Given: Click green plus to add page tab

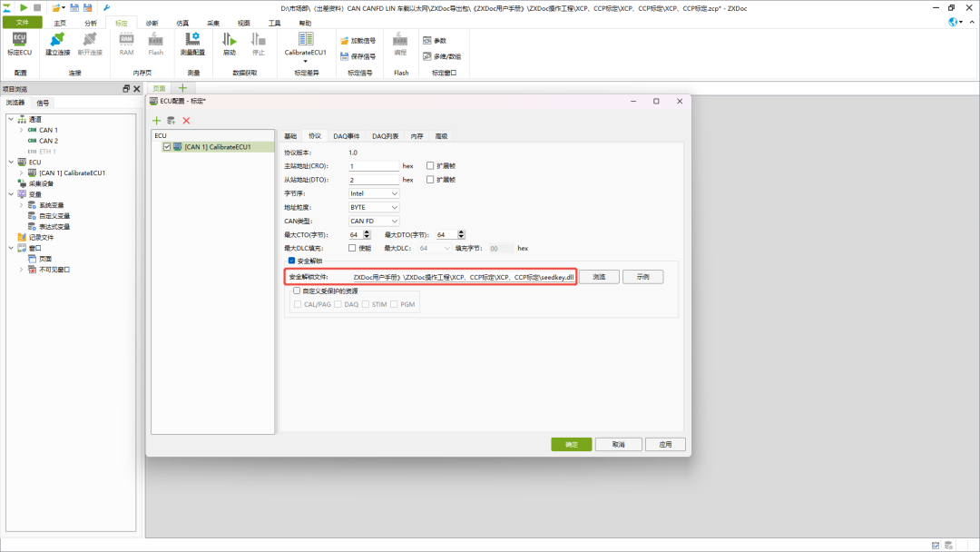Looking at the screenshot, I should (182, 88).
